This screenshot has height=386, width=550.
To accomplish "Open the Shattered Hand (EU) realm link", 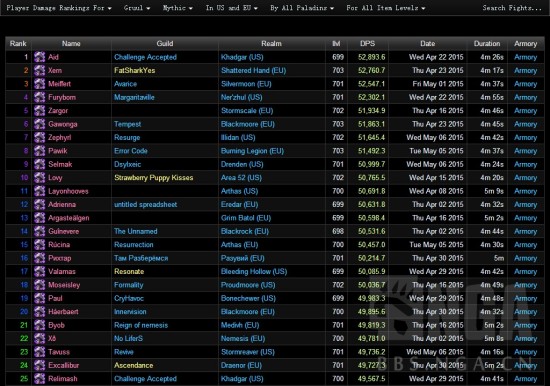I will point(253,70).
